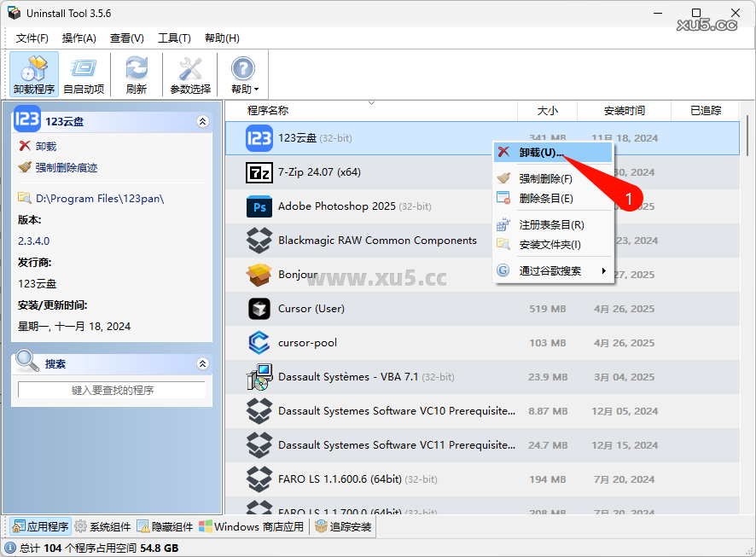This screenshot has height=557, width=756.
Task: Open the D:\Program Files\123pan\ path link
Action: pyautogui.click(x=101, y=198)
